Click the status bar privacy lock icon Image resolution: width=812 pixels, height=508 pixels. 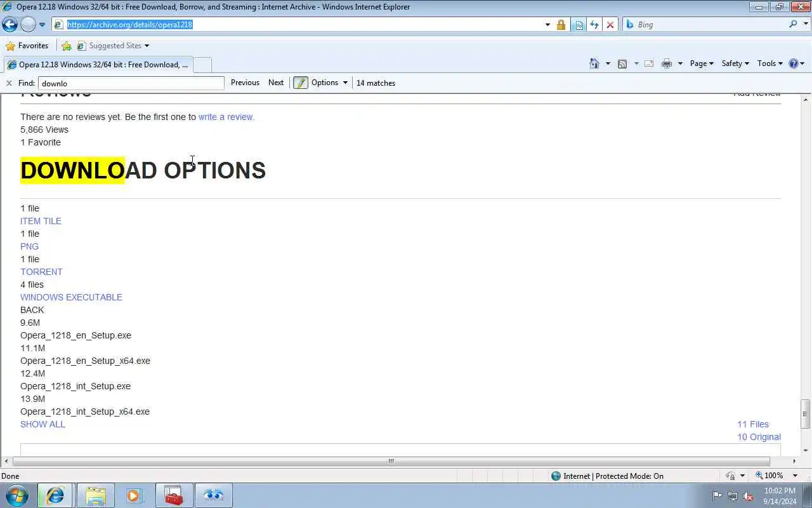click(730, 476)
